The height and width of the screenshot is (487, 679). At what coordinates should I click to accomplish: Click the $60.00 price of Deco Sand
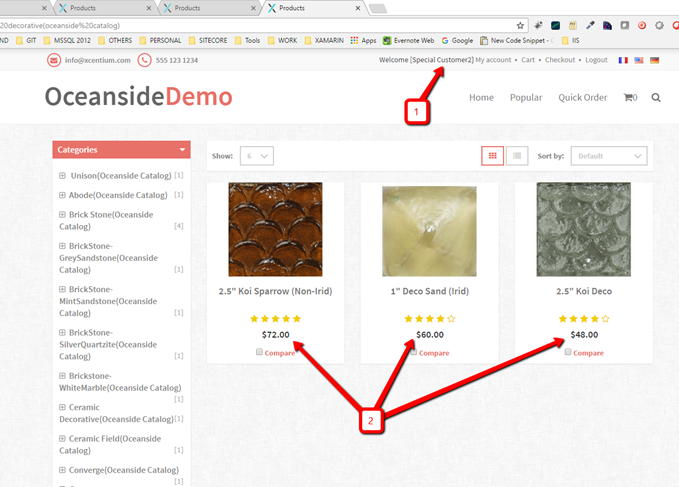pos(430,335)
